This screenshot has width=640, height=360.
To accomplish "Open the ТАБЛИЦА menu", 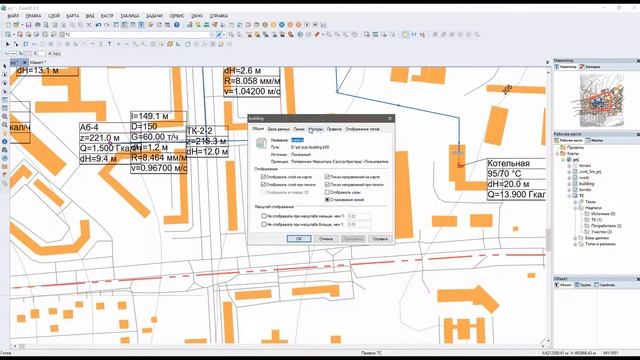I will coord(130,16).
